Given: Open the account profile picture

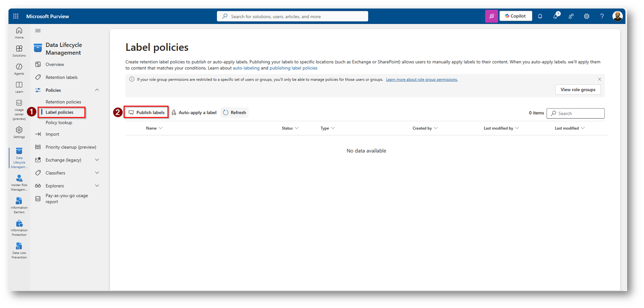Looking at the screenshot, I should tap(617, 16).
